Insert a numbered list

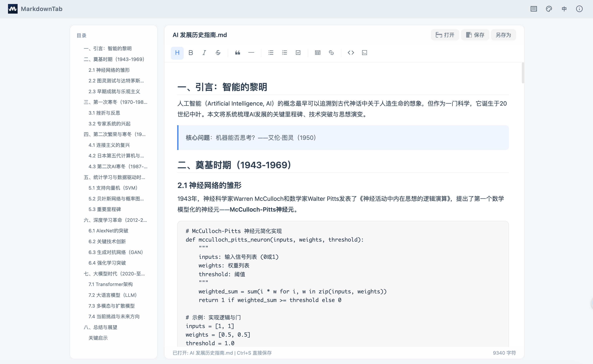pyautogui.click(x=284, y=53)
